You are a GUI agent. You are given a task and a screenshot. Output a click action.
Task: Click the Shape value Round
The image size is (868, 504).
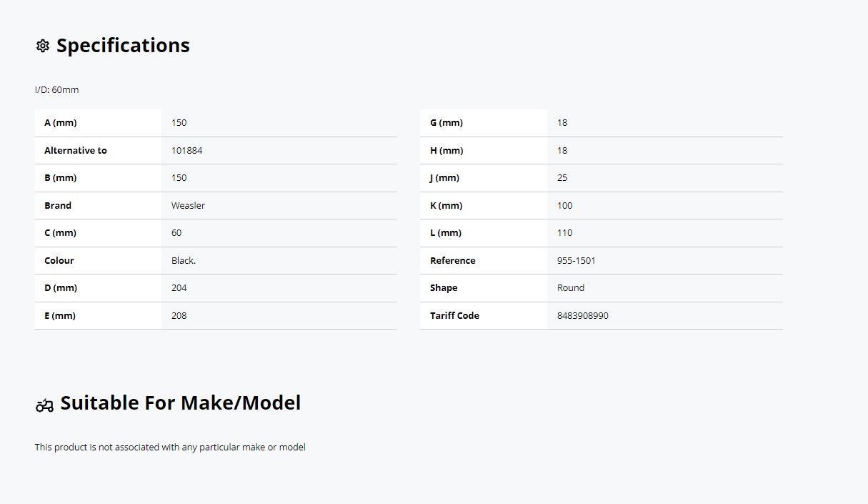[x=571, y=288]
